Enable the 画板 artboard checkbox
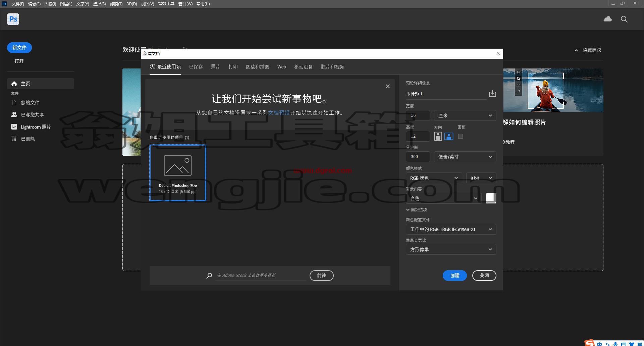 461,136
